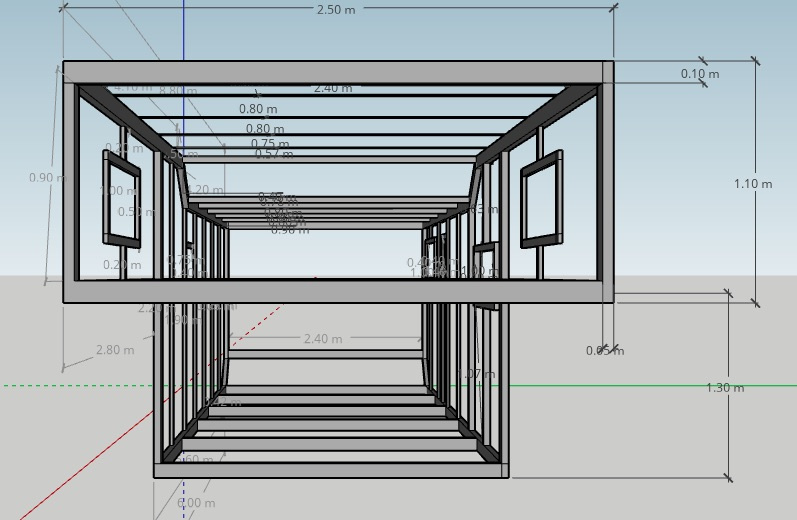Image resolution: width=797 pixels, height=520 pixels.
Task: Click the 6.00 m dimension at bottom
Action: 196,503
